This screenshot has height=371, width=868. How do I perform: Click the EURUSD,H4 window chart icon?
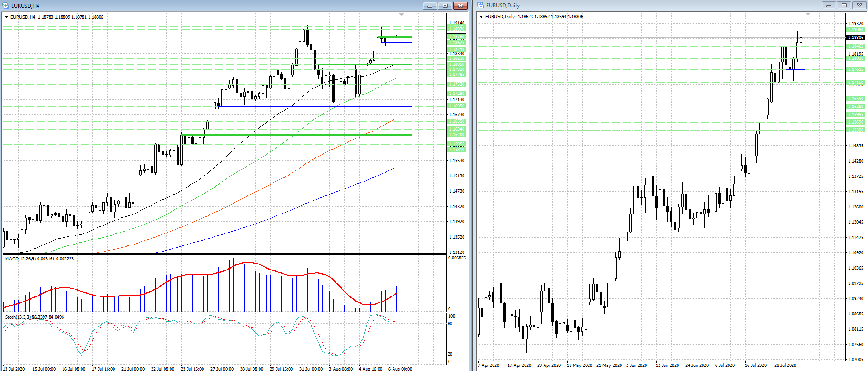6,6
